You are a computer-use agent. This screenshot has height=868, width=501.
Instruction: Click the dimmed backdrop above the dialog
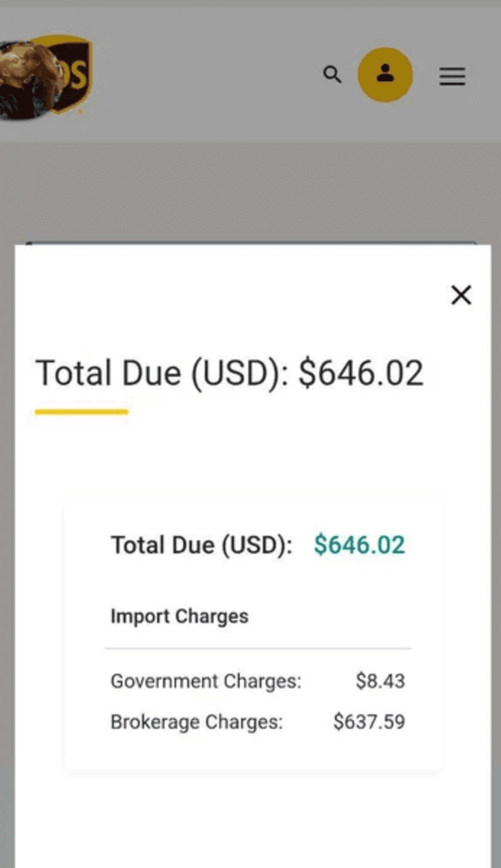(x=250, y=192)
